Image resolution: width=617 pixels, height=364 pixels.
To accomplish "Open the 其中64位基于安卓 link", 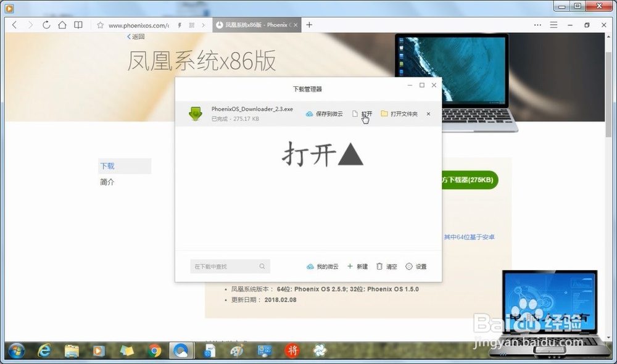I will [x=469, y=237].
